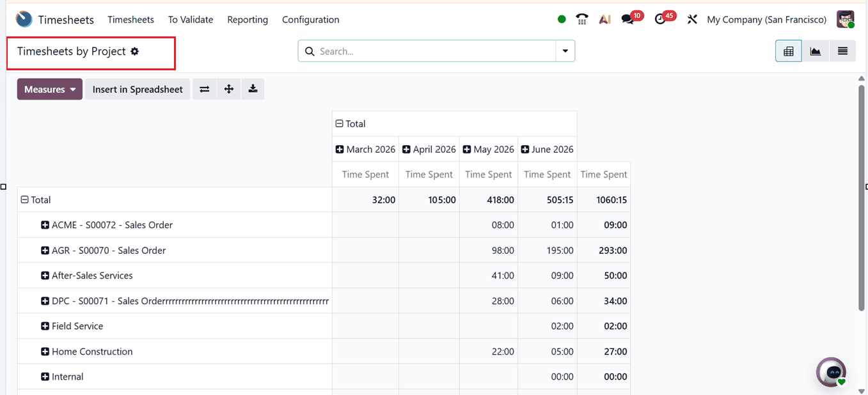This screenshot has width=868, height=395.
Task: Download the pivot table as xlsx
Action: tap(253, 89)
